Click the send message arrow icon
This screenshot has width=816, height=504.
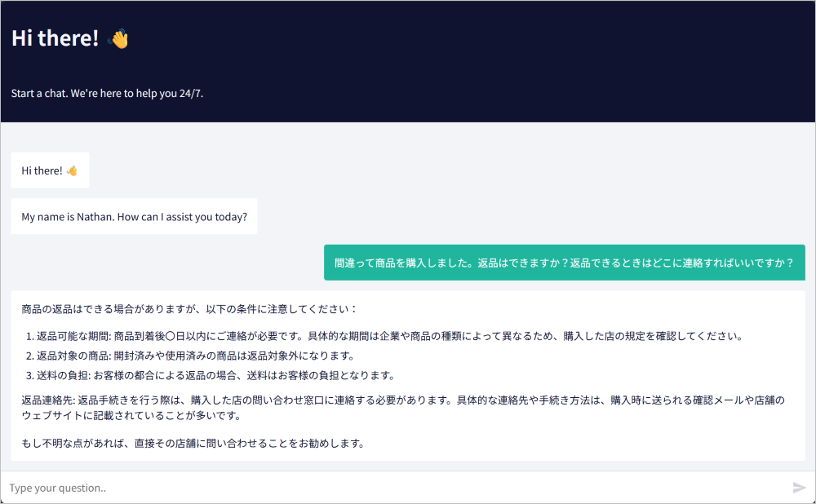pos(799,488)
